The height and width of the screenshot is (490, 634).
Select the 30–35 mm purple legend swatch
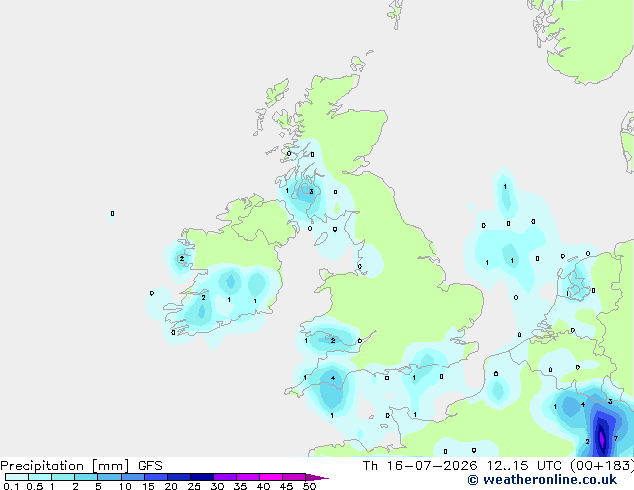point(225,477)
